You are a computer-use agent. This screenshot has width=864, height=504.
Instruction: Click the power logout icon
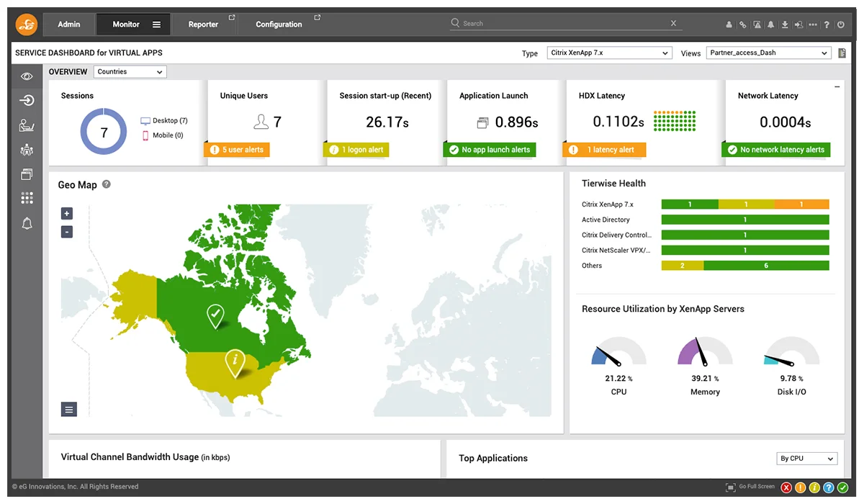coord(841,24)
